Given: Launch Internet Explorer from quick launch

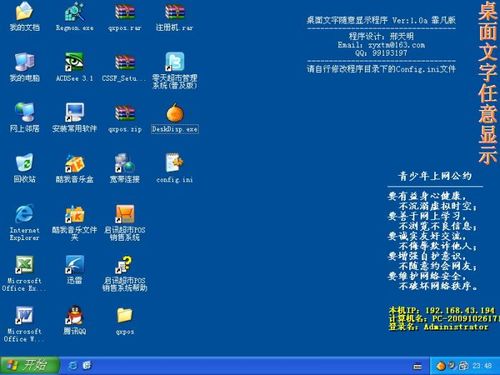Looking at the screenshot, I should click(x=72, y=366).
